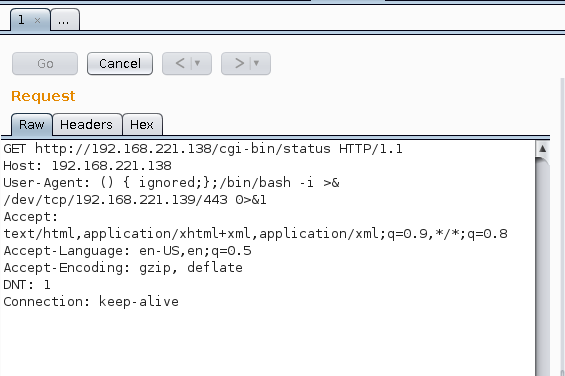Click the 'Accept:' header line

point(31,217)
